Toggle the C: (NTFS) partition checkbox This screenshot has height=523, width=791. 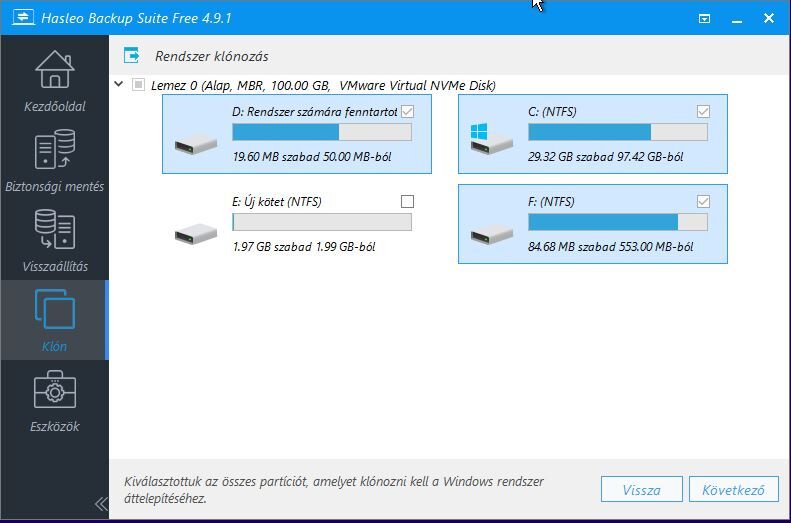(x=703, y=111)
